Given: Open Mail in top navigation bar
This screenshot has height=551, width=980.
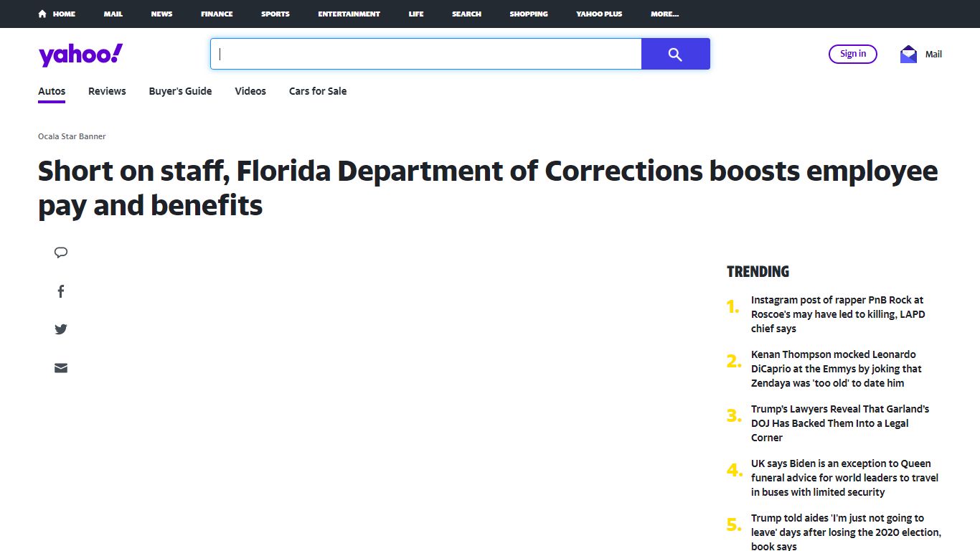Looking at the screenshot, I should [x=113, y=14].
